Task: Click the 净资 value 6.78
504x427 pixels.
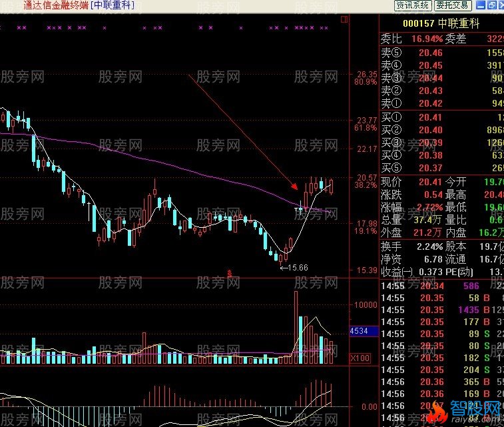Action: tap(433, 259)
